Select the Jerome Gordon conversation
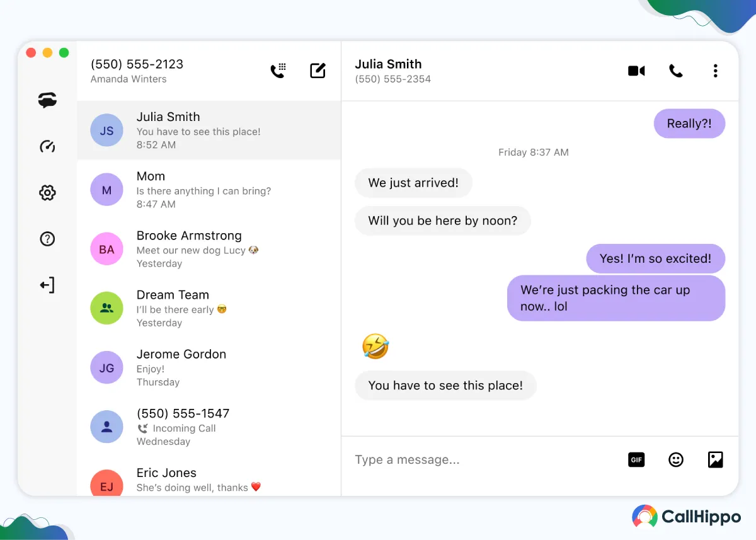Viewport: 756px width, 540px height. (209, 367)
